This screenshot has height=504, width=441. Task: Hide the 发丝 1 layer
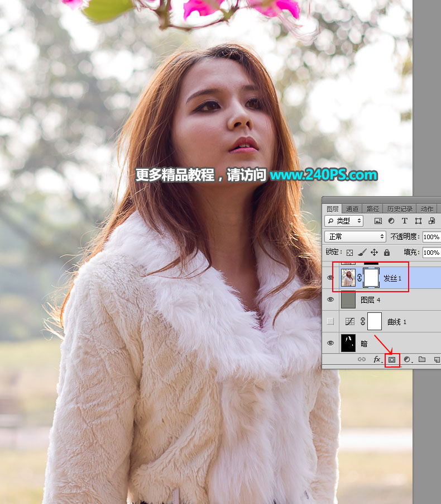pyautogui.click(x=330, y=278)
